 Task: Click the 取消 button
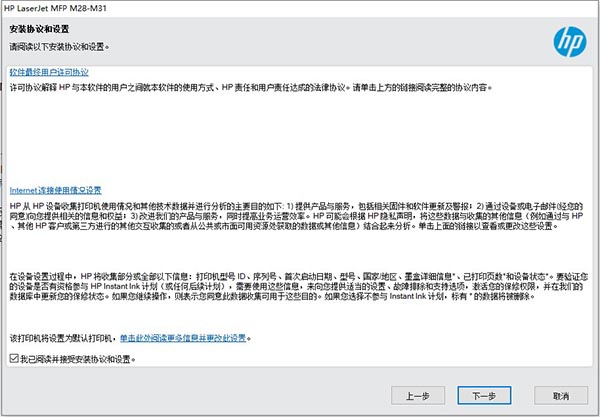pyautogui.click(x=561, y=396)
